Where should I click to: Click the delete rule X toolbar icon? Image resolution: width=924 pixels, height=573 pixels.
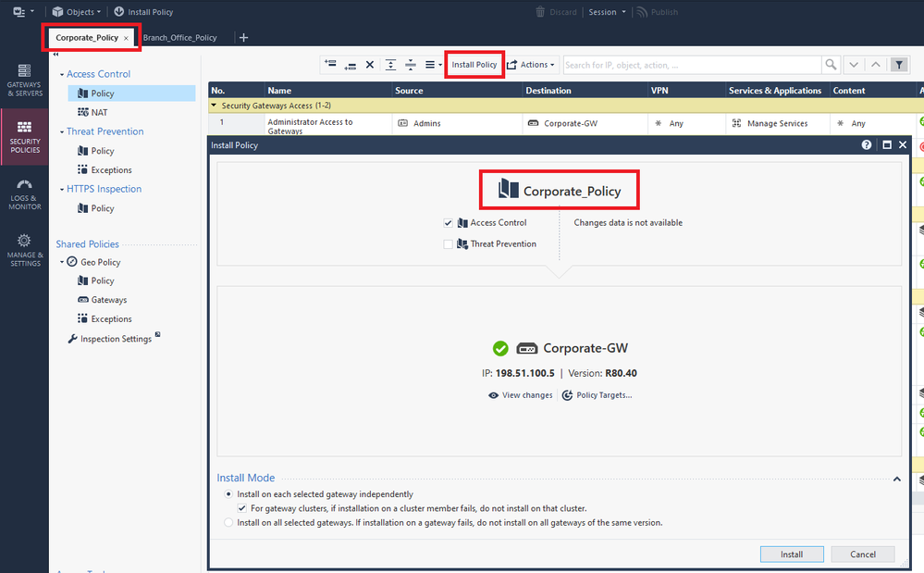click(370, 65)
